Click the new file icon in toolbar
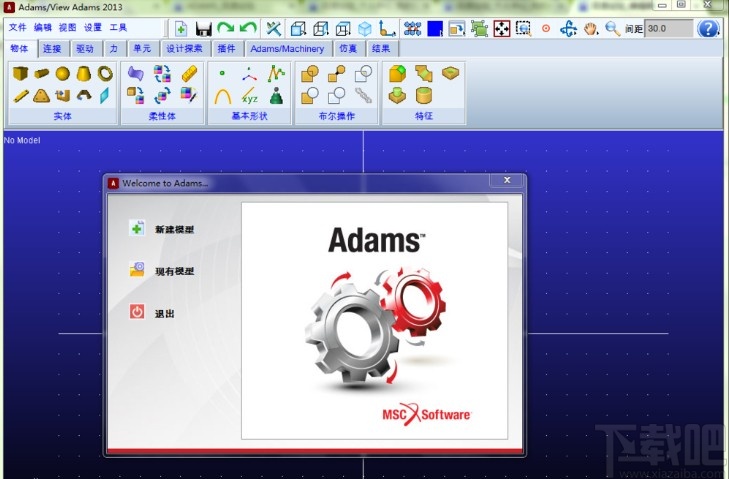The image size is (729, 479). point(181,29)
